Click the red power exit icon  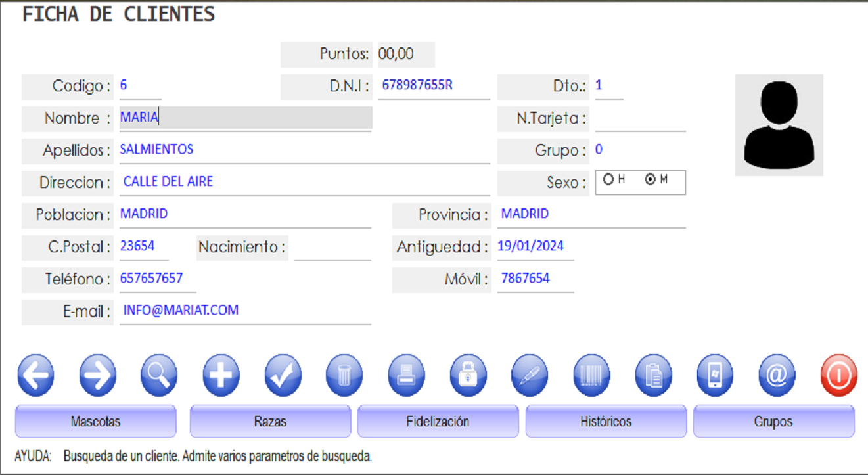[x=838, y=376]
